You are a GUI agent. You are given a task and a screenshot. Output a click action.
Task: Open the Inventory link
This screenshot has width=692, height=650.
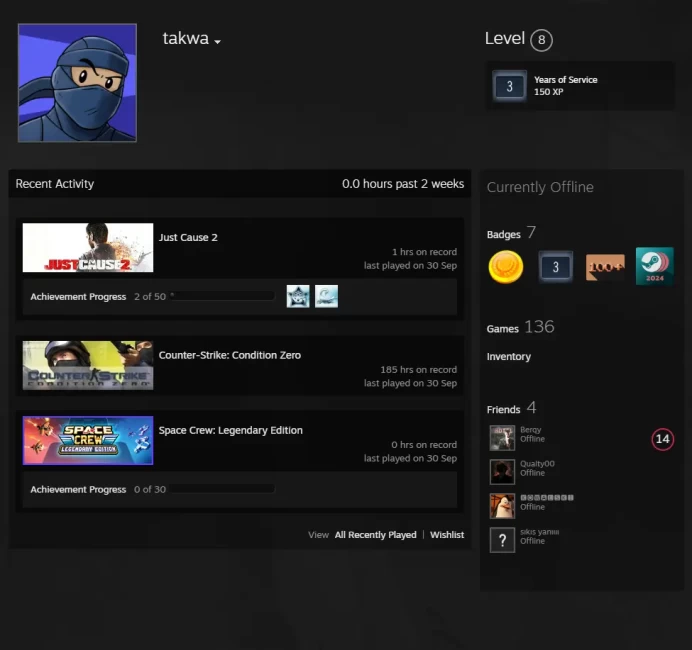(509, 357)
